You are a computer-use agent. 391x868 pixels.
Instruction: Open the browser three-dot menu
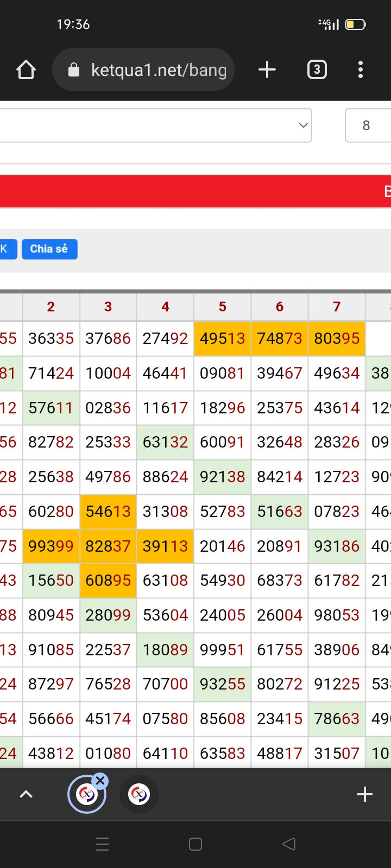pos(361,70)
